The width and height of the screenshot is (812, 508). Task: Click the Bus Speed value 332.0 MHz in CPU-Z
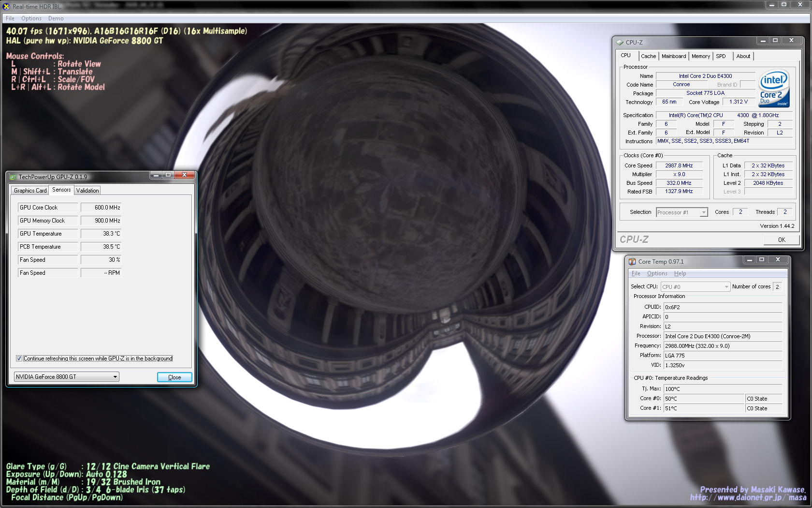click(x=679, y=183)
